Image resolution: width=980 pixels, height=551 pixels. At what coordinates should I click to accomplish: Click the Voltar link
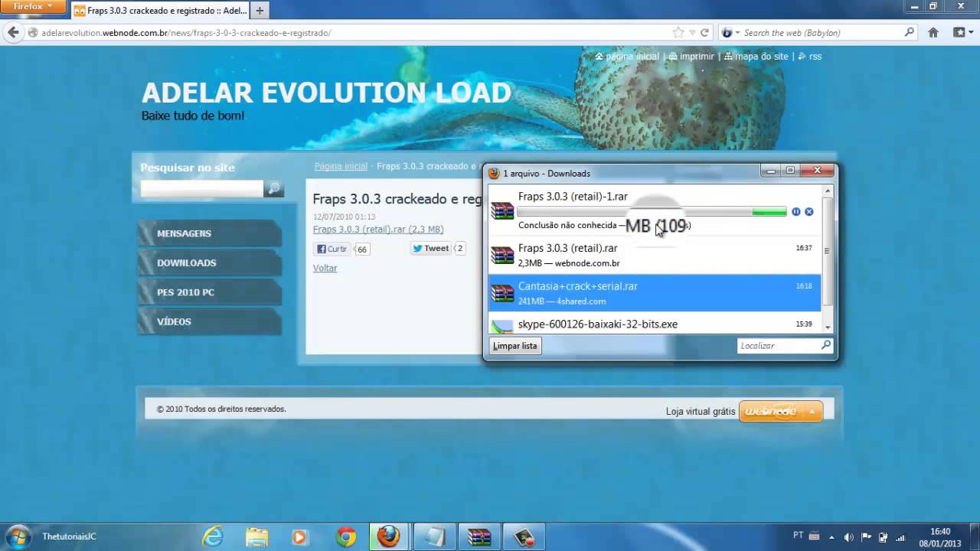pyautogui.click(x=325, y=268)
